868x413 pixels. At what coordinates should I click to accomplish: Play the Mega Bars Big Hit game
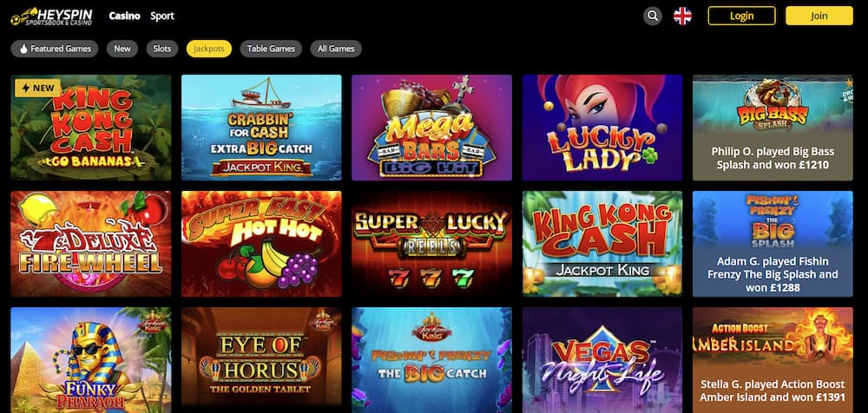pyautogui.click(x=431, y=128)
